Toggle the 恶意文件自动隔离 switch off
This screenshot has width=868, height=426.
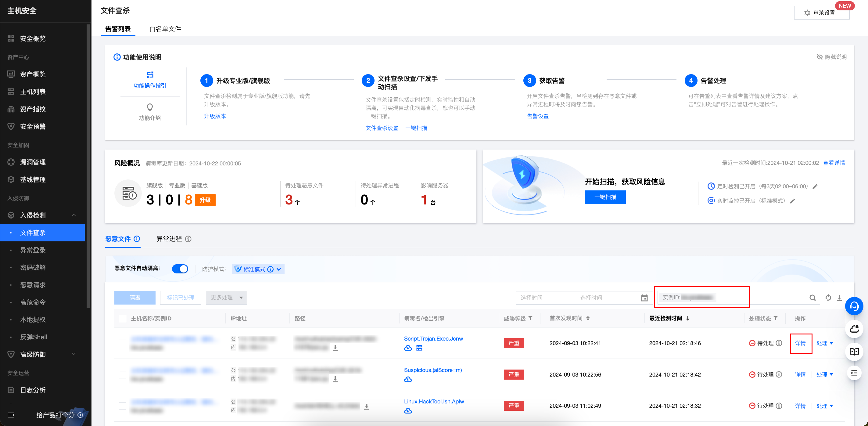(x=180, y=269)
